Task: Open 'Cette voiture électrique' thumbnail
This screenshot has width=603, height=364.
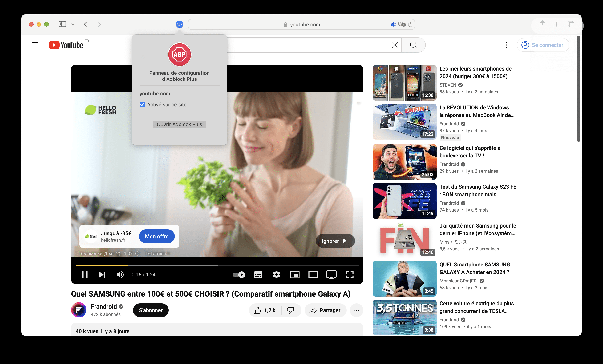Action: pyautogui.click(x=404, y=317)
